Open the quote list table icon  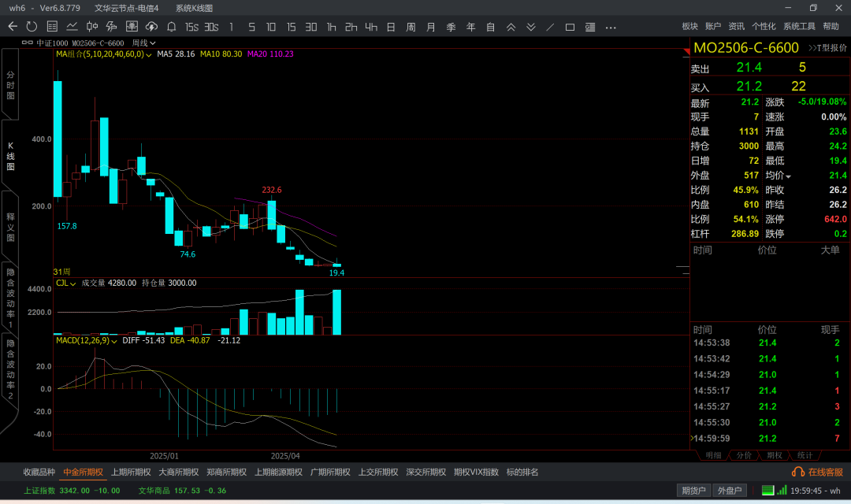[52, 27]
